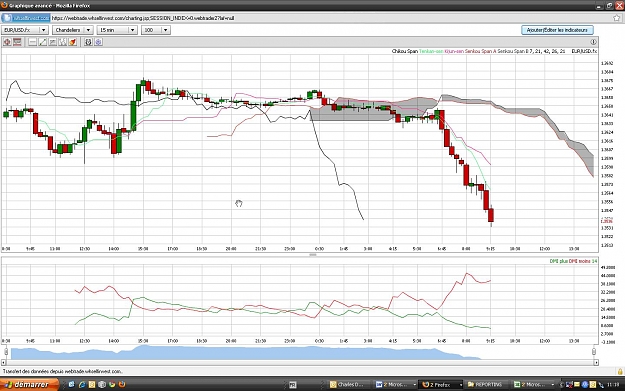625x391 pixels.
Task: Click the whselfinvest.com site identity badge
Action: (26, 18)
